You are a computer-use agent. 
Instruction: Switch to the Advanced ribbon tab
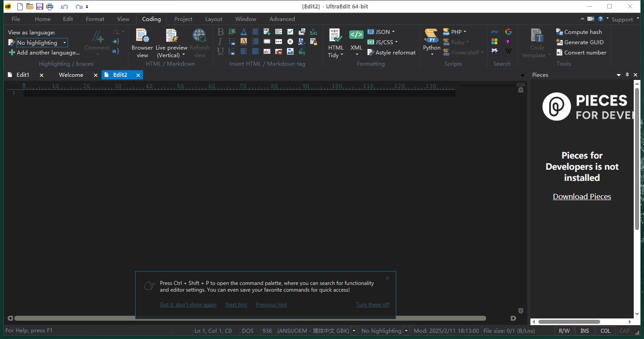282,19
